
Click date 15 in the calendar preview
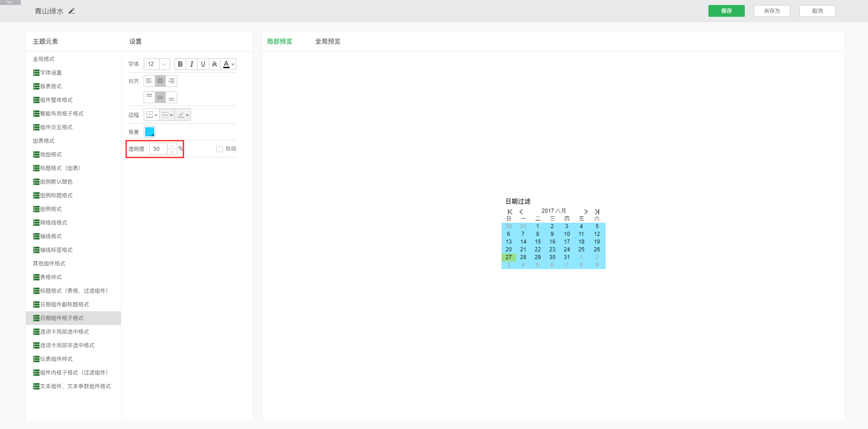pyautogui.click(x=538, y=242)
